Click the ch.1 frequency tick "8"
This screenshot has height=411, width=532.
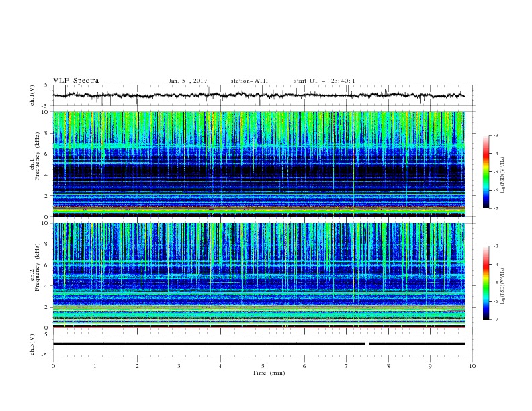click(47, 133)
